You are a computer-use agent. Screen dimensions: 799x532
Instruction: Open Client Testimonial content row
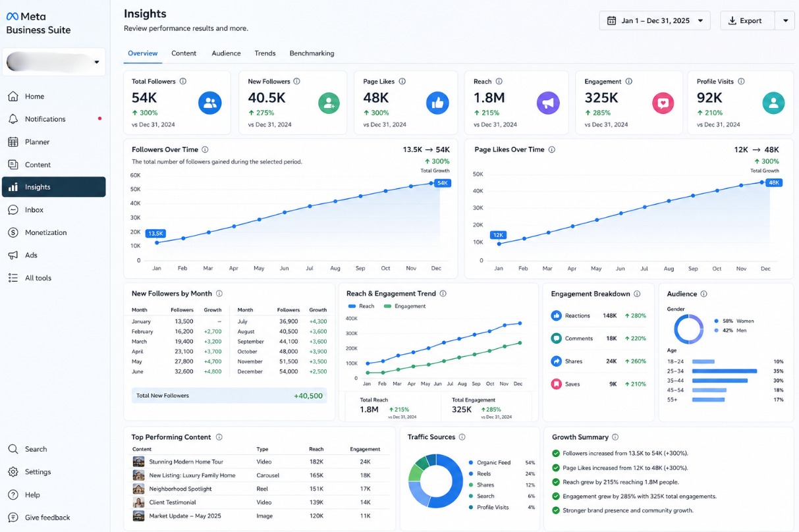point(261,502)
